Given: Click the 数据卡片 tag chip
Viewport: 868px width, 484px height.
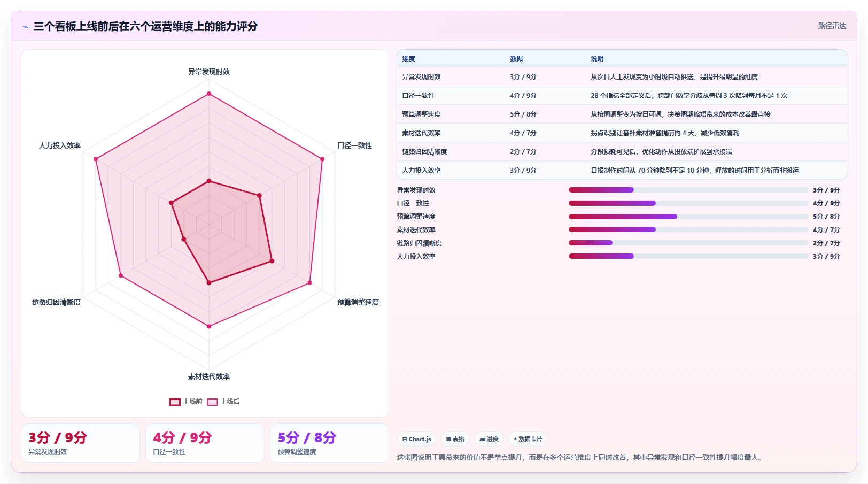Looking at the screenshot, I should click(x=528, y=439).
